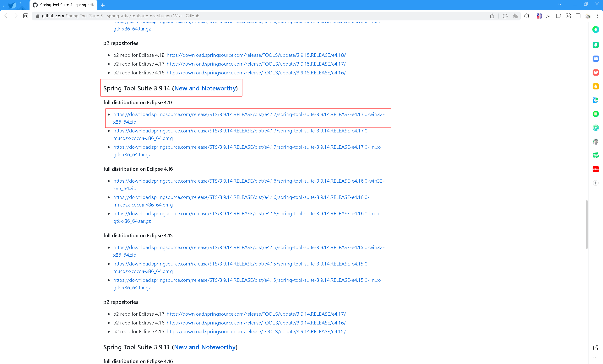Image resolution: width=603 pixels, height=364 pixels.
Task: Click the share page icon in address bar
Action: (x=492, y=16)
